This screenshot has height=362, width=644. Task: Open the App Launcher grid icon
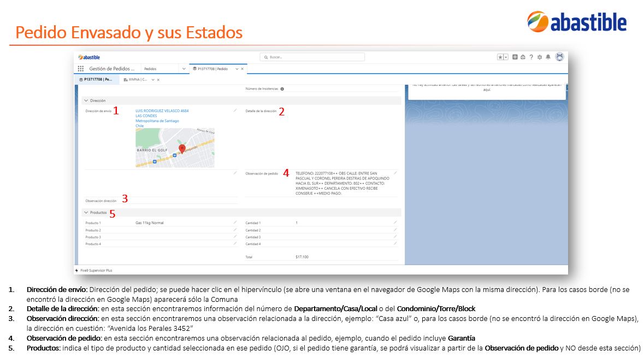[x=80, y=69]
